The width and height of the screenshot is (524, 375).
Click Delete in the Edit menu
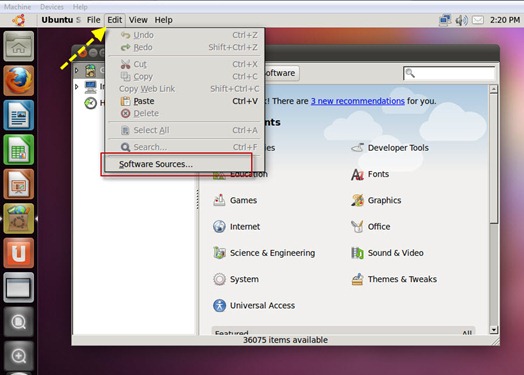coord(185,113)
